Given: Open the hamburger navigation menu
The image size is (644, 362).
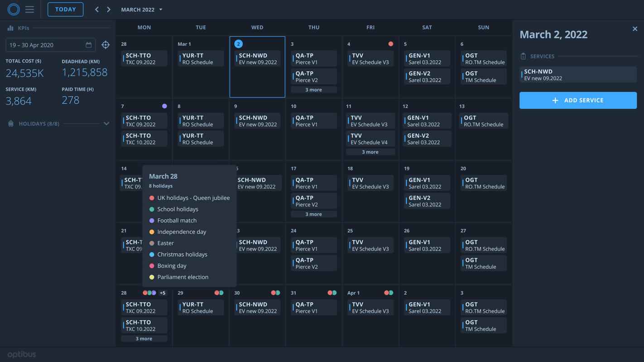Looking at the screenshot, I should coord(29,9).
